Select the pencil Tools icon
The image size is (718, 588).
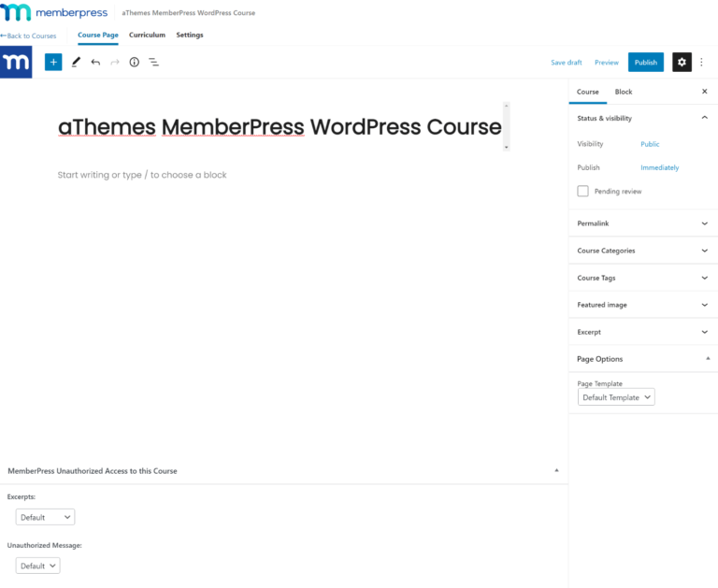76,62
